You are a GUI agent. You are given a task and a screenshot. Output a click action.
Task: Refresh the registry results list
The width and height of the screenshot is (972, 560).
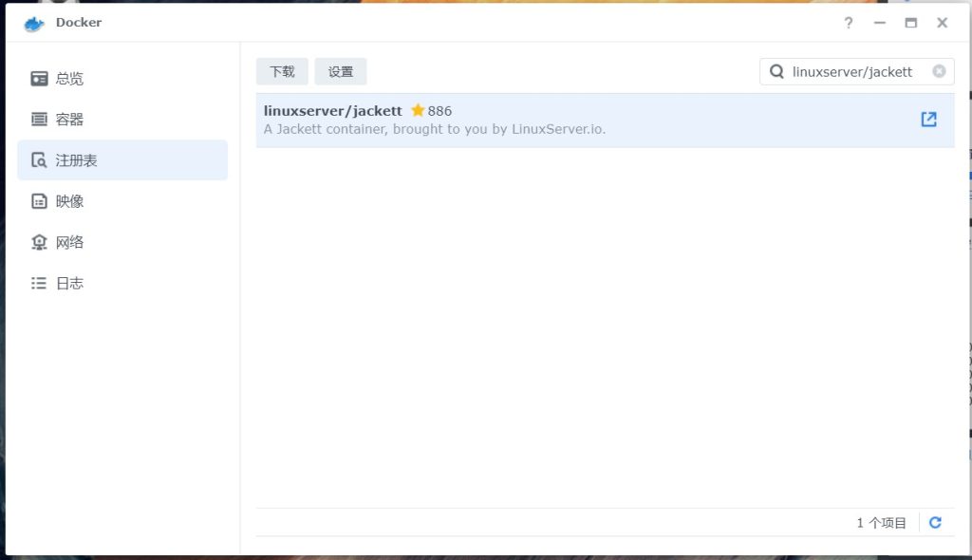point(935,523)
